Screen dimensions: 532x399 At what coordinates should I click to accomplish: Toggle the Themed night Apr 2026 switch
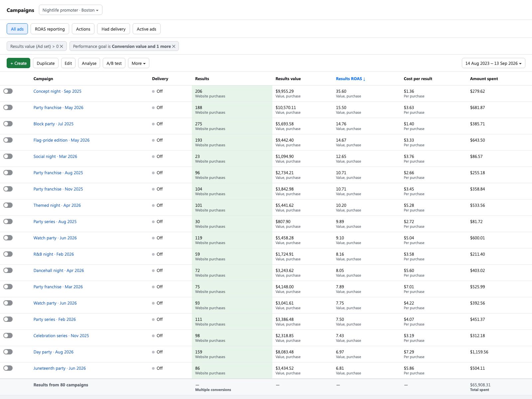point(8,205)
